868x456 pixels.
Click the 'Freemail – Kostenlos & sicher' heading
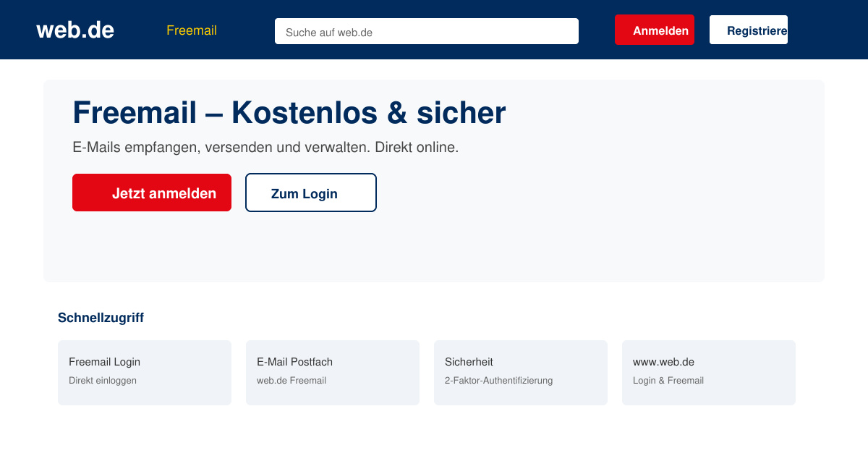pos(289,113)
